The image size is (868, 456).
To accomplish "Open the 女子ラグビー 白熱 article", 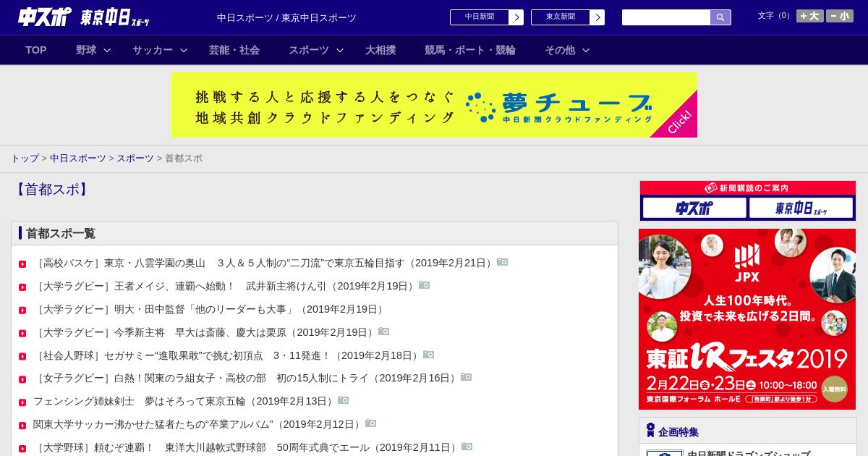I will click(x=247, y=379).
